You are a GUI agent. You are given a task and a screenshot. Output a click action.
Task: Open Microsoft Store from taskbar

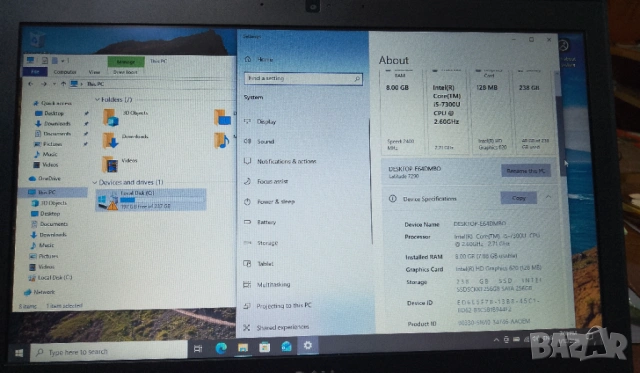(x=264, y=347)
